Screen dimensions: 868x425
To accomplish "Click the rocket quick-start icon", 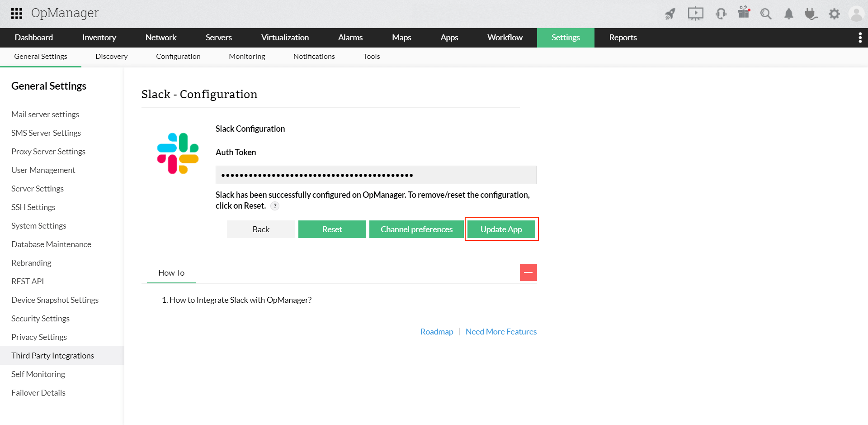I will [670, 14].
